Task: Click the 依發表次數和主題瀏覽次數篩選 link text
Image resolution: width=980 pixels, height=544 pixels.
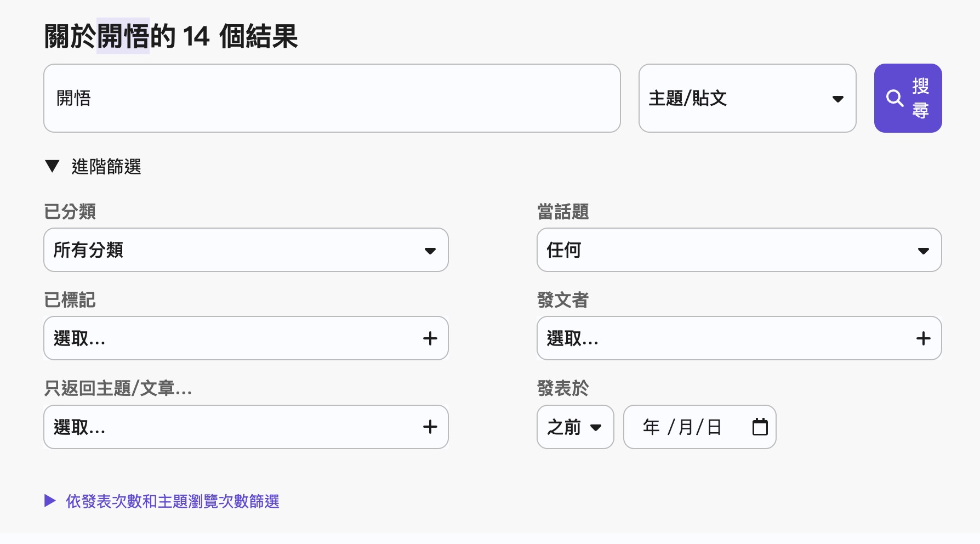Action: point(173,501)
